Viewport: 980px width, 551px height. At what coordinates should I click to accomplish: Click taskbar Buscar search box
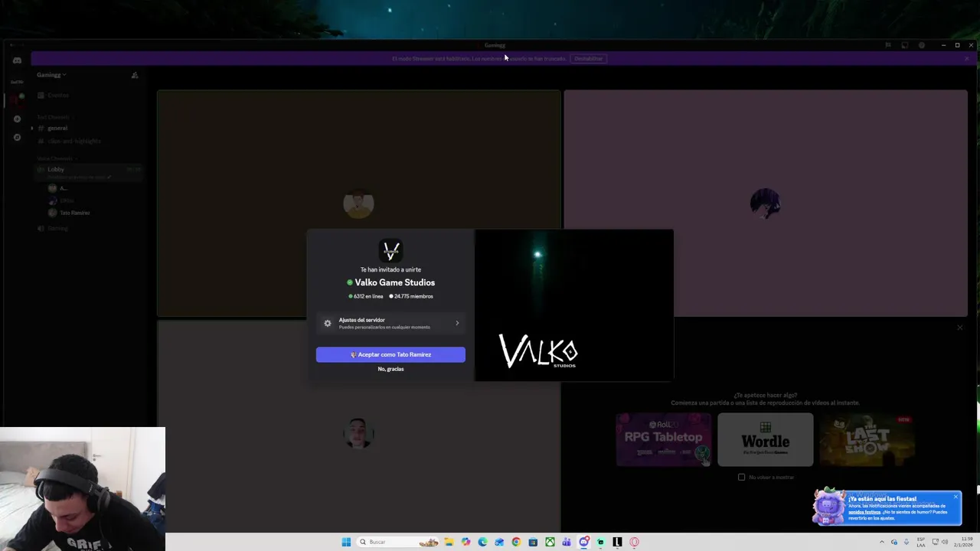(398, 542)
